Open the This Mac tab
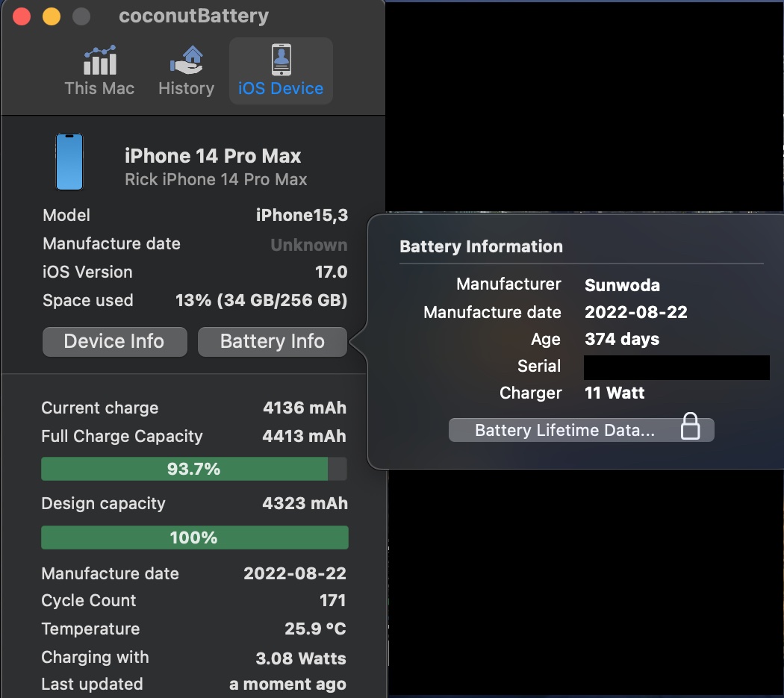This screenshot has height=698, width=784. [x=99, y=70]
